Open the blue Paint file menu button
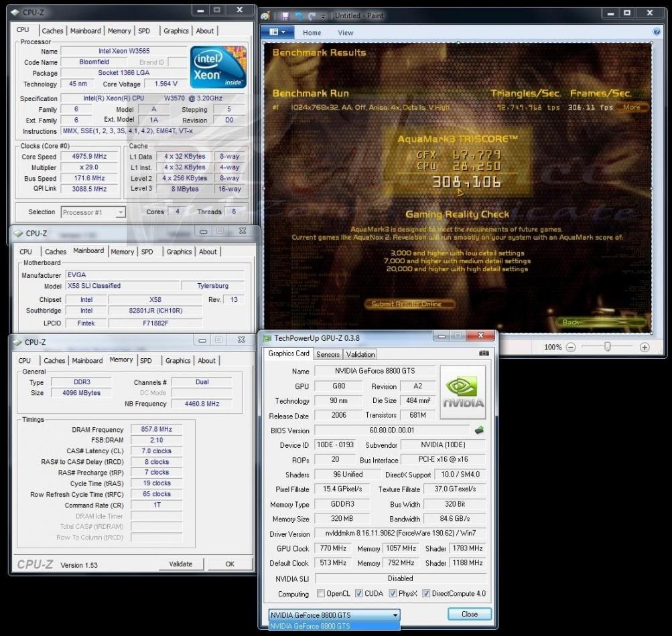The width and height of the screenshot is (672, 636). tap(277, 32)
